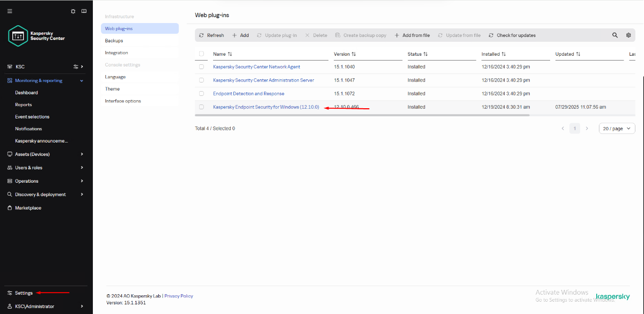This screenshot has width=644, height=314.
Task: Check the Kaspersky Security Center Network Agent row
Action: (202, 67)
